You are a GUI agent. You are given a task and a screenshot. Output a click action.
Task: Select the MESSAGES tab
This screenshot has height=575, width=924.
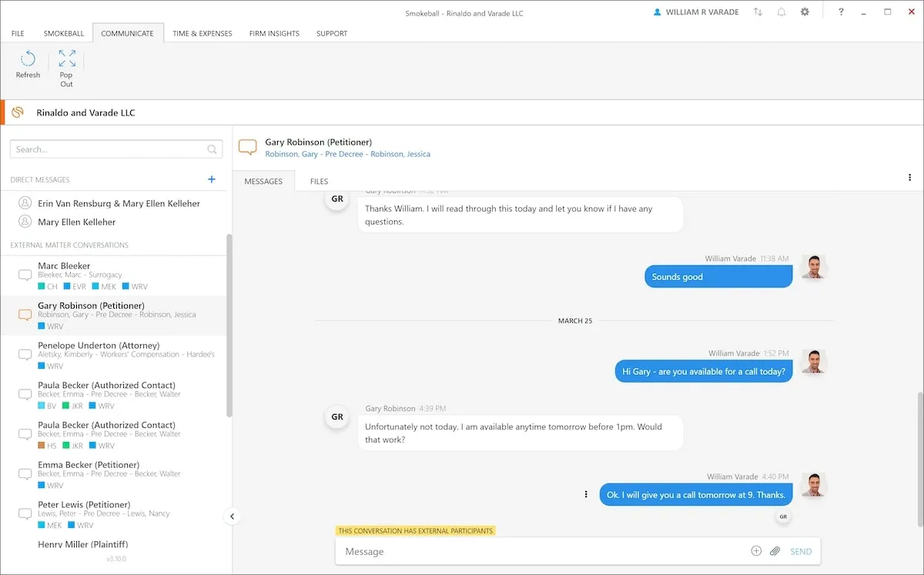pyautogui.click(x=263, y=182)
